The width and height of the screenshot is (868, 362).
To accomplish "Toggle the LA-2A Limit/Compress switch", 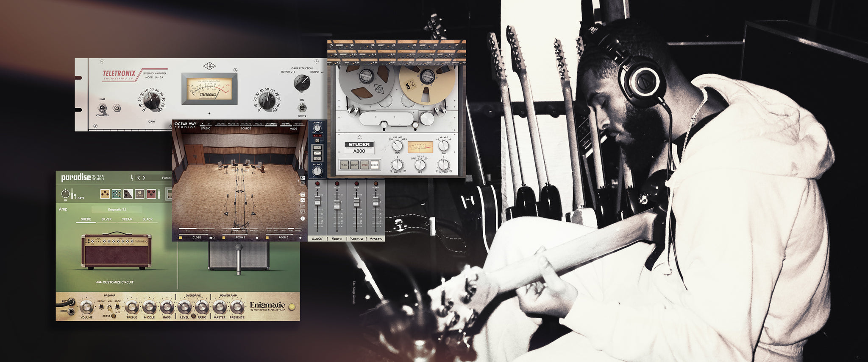I will [102, 108].
